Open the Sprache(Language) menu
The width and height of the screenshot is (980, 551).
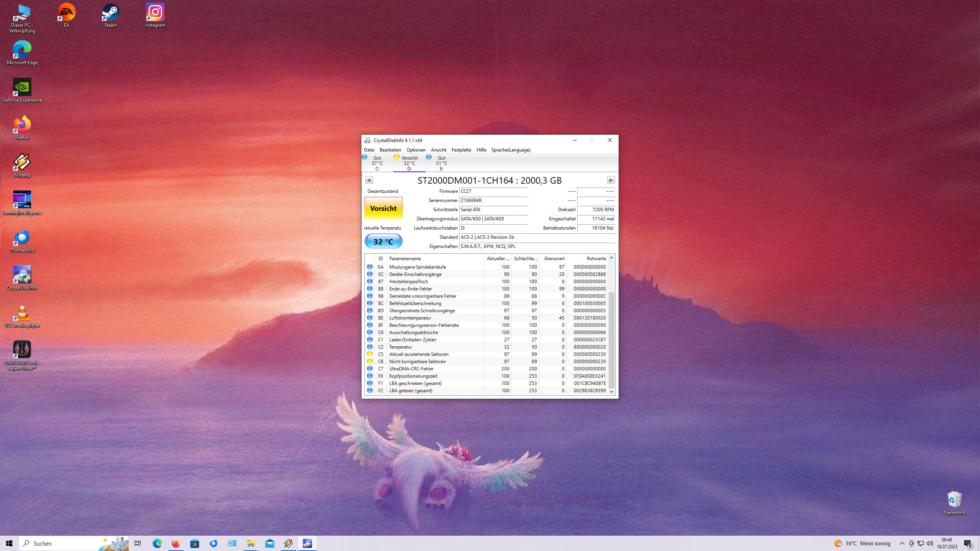[x=510, y=150]
